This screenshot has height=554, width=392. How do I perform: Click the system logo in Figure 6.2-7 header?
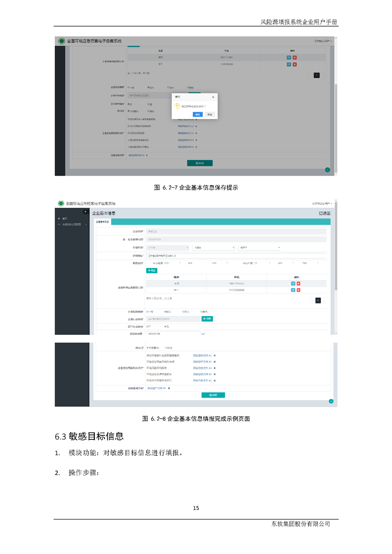[x=62, y=41]
